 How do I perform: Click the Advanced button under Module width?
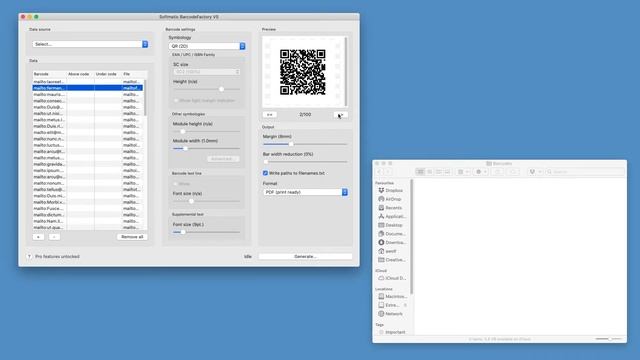[x=223, y=158]
